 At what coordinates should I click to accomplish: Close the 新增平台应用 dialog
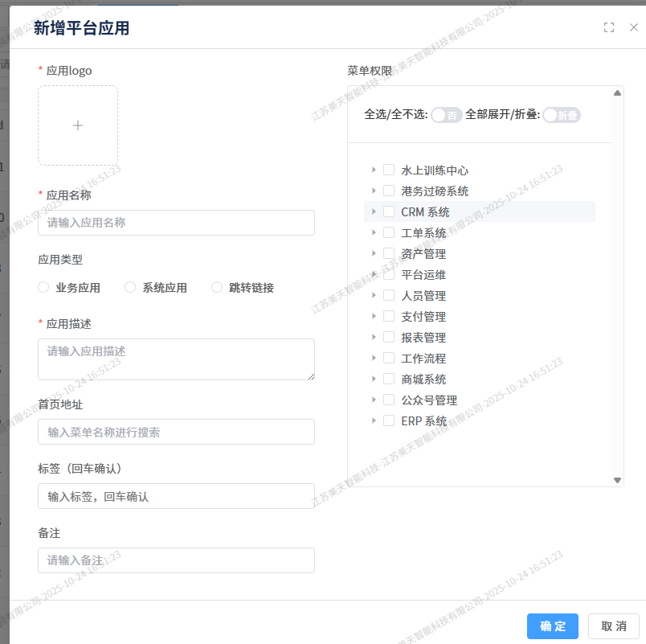point(634,27)
